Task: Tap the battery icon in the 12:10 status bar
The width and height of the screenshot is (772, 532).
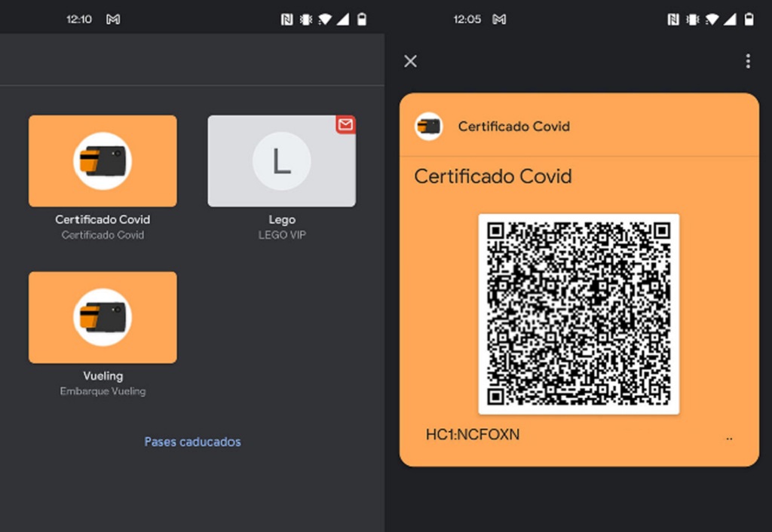Action: coord(362,20)
